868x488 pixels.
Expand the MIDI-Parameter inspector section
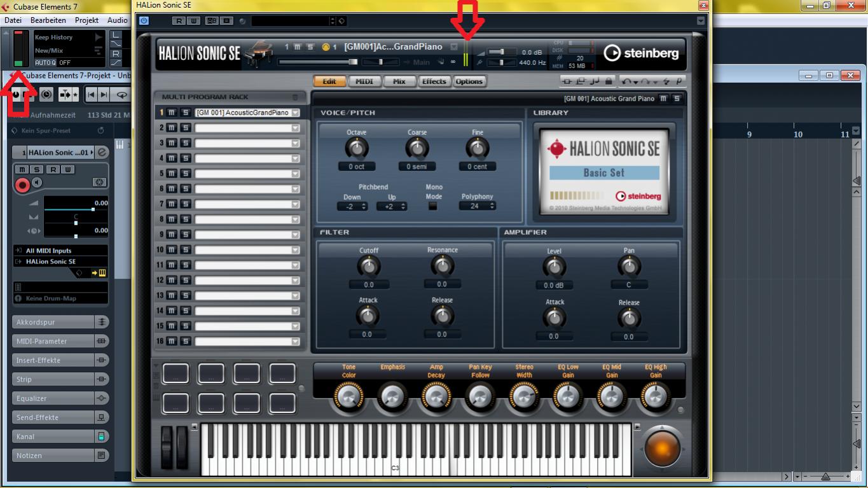61,342
